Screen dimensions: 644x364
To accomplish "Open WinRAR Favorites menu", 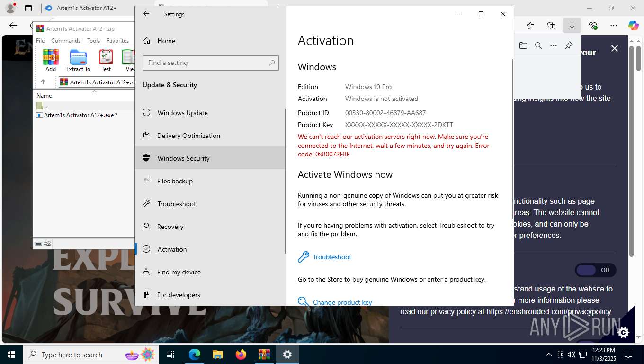I will click(x=118, y=41).
